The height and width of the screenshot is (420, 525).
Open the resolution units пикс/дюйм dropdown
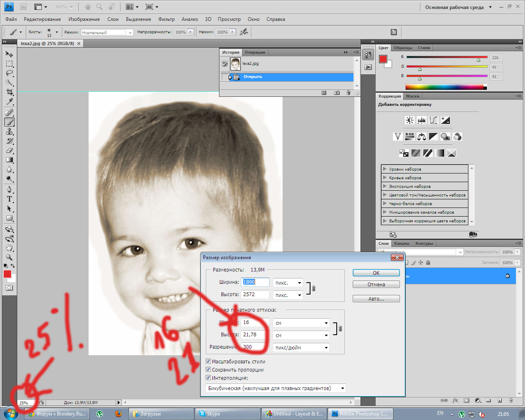point(301,347)
